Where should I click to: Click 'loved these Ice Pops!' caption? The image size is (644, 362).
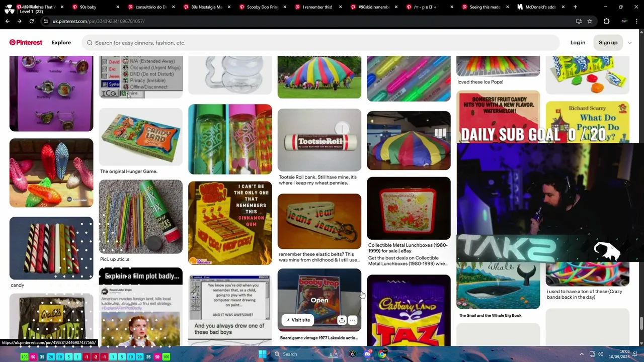pyautogui.click(x=480, y=82)
